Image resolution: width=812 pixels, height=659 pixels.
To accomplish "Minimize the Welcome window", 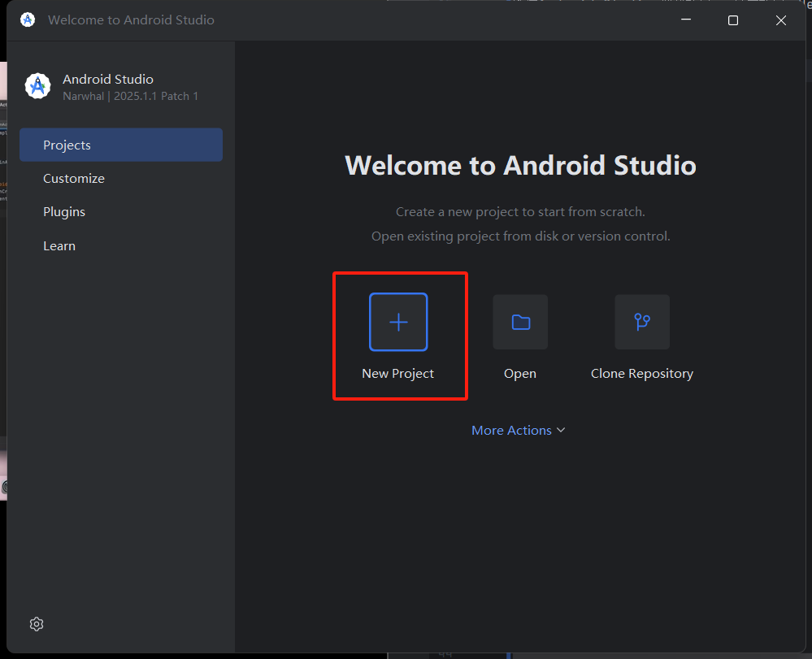I will [684, 20].
